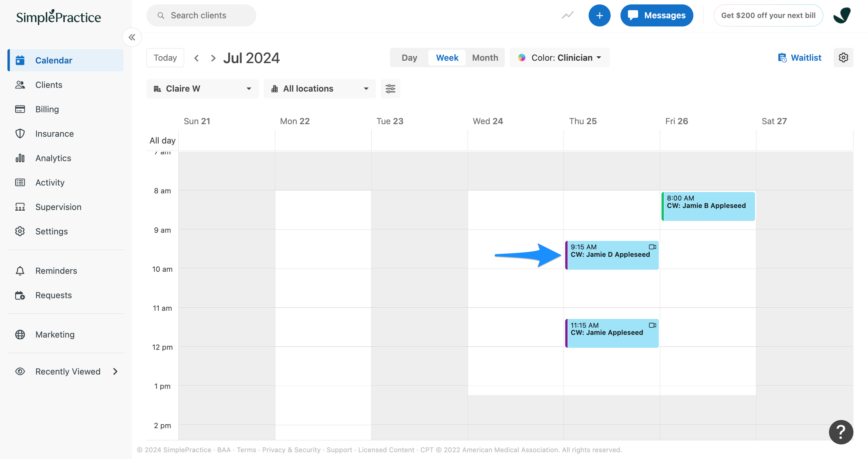Open Billing in the sidebar
The width and height of the screenshot is (868, 459).
pos(66,109)
